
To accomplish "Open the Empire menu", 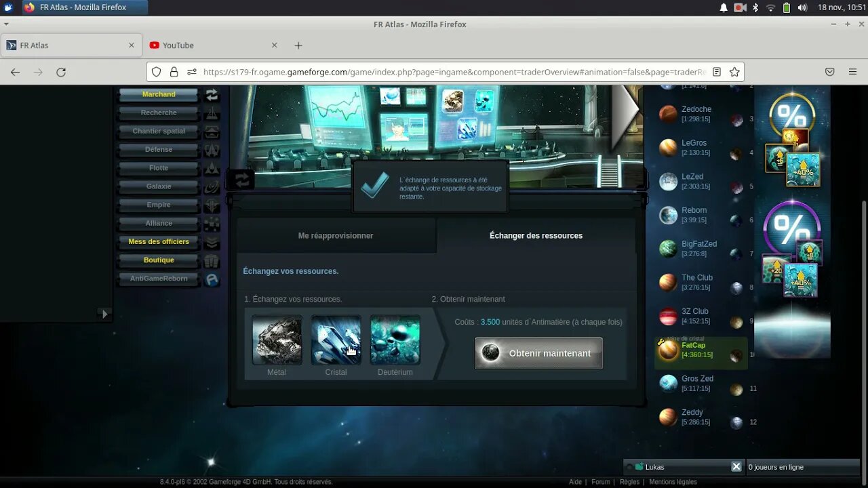I will (x=159, y=205).
